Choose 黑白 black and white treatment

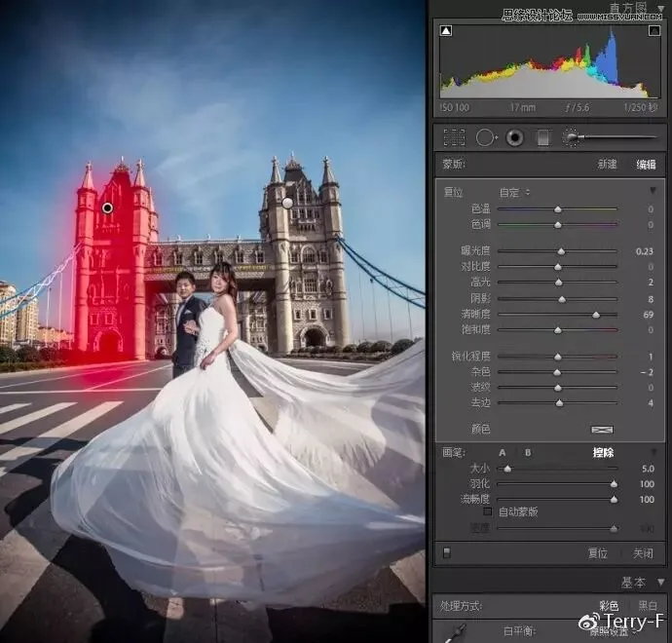click(648, 606)
